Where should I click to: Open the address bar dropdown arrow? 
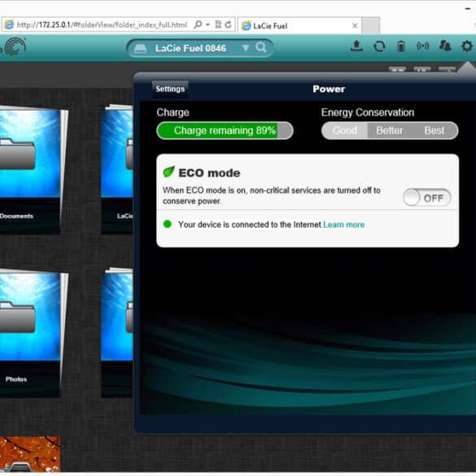click(208, 24)
